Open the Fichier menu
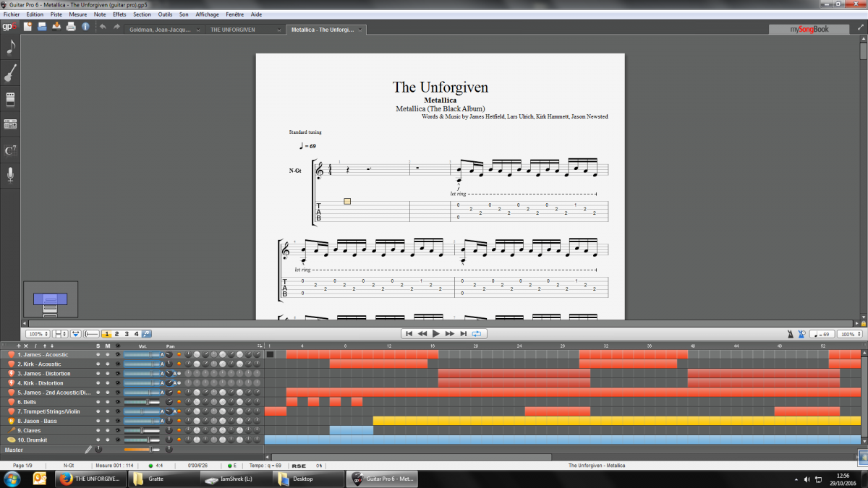Image resolution: width=868 pixels, height=488 pixels. pyautogui.click(x=12, y=14)
